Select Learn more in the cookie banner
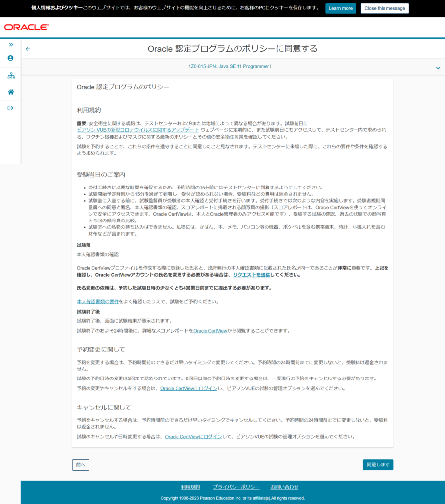 point(340,8)
